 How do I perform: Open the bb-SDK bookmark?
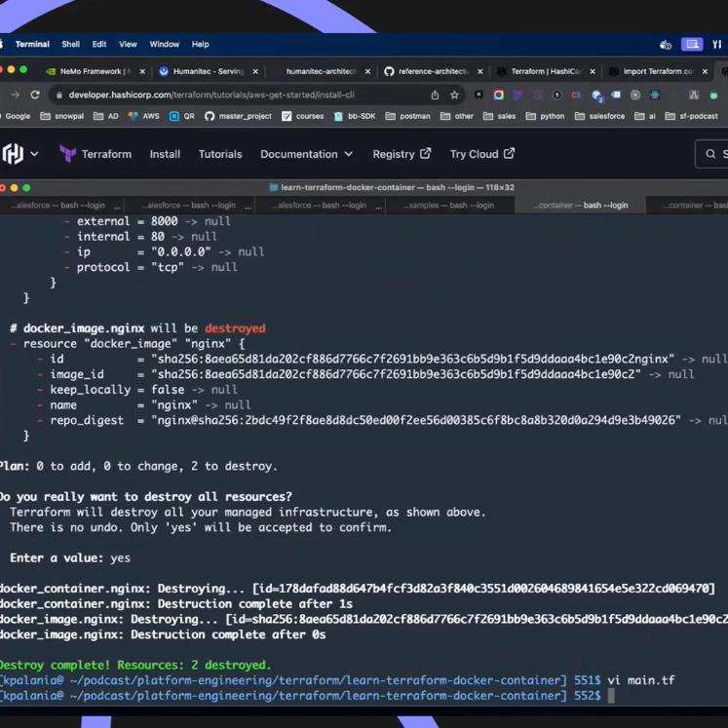pos(355,116)
